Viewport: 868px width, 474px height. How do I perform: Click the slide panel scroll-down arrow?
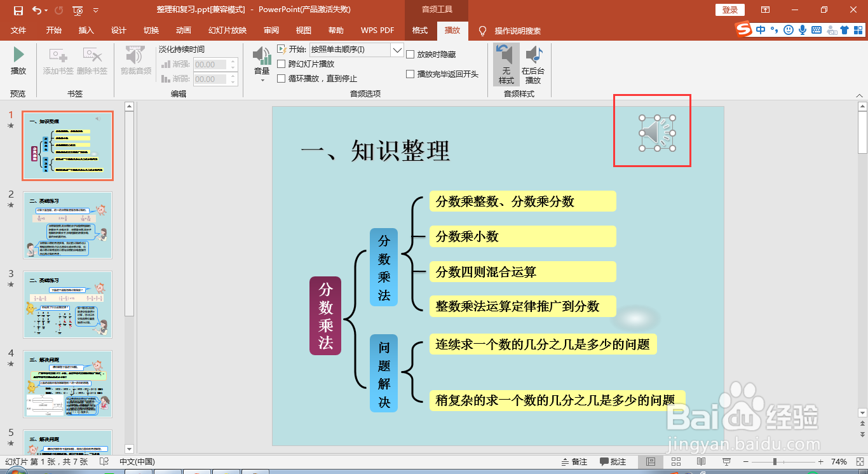click(x=129, y=449)
